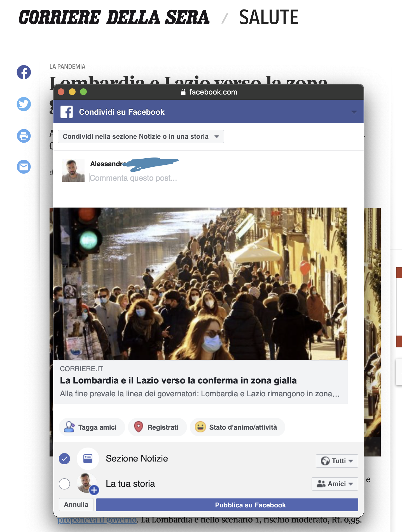This screenshot has height=532, width=402.
Task: Click the LA PANDEMIA category label
Action: [x=67, y=67]
